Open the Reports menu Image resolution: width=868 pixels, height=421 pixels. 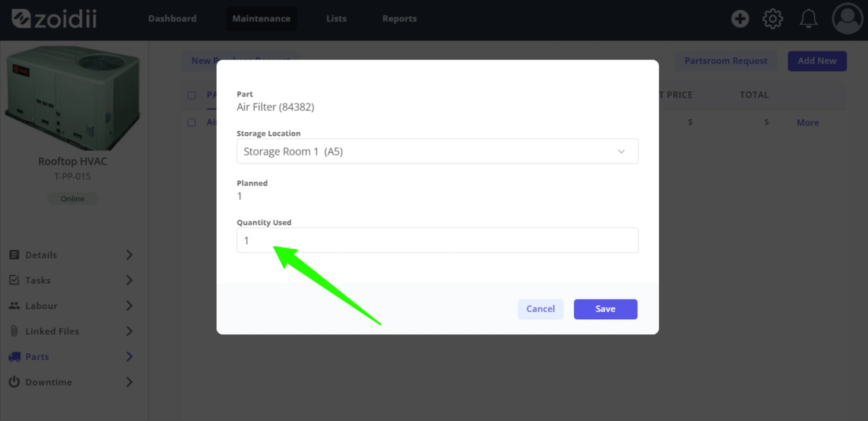click(x=400, y=19)
